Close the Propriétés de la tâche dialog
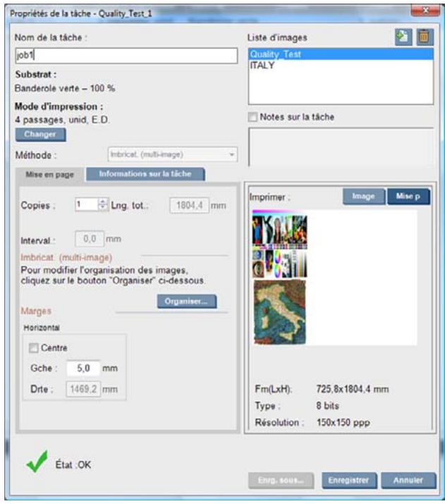This screenshot has width=445, height=504. (x=425, y=11)
